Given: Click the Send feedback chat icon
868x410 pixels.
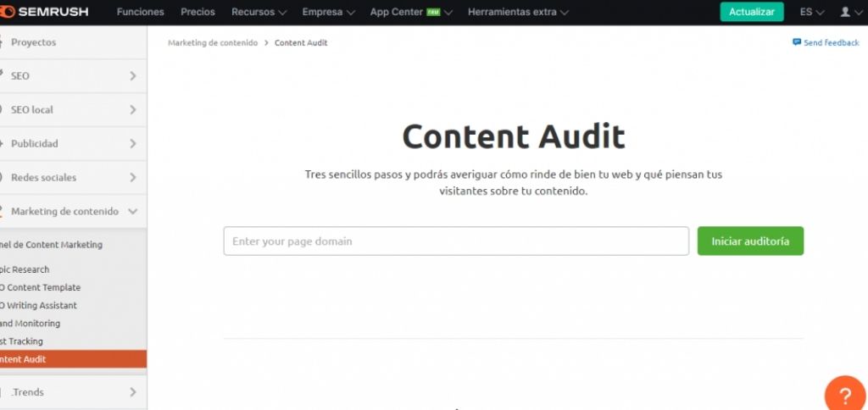Looking at the screenshot, I should pyautogui.click(x=797, y=42).
